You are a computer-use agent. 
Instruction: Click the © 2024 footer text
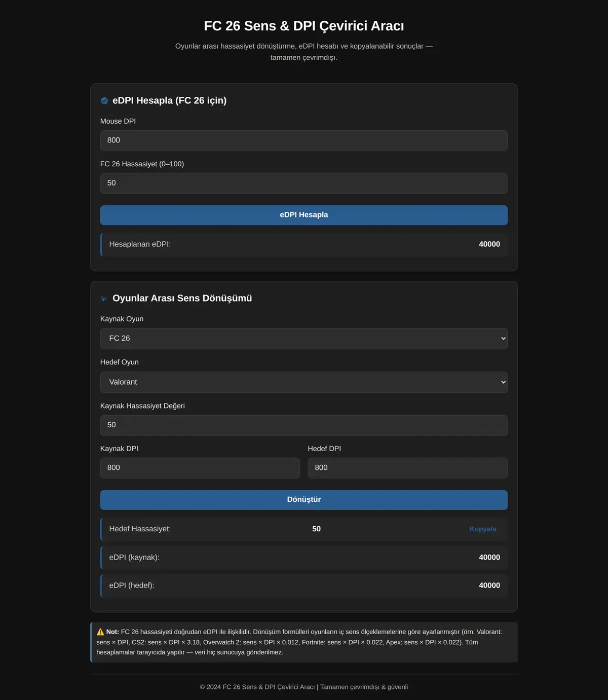point(304,687)
